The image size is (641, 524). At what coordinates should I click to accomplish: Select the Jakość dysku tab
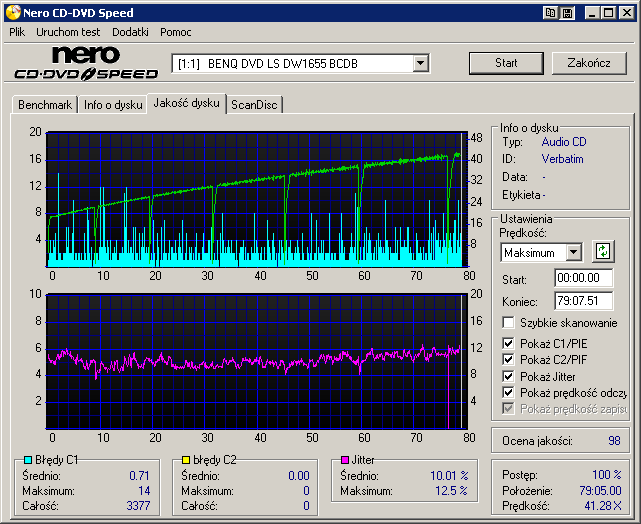186,103
